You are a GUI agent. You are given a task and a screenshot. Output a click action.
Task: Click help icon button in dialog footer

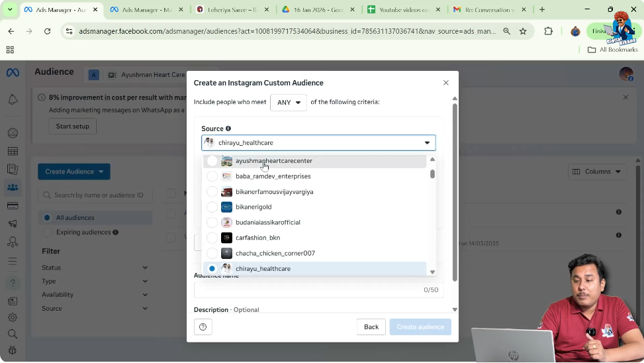[203, 327]
